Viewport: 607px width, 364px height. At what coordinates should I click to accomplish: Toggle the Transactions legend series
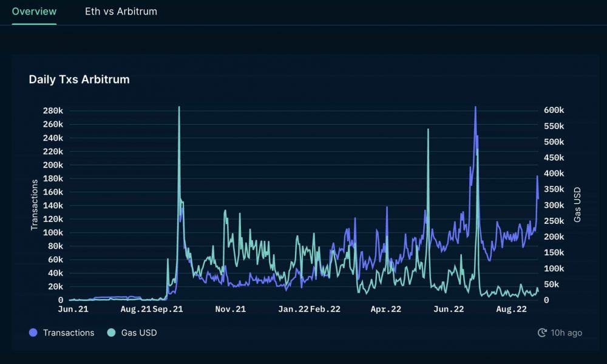point(61,332)
